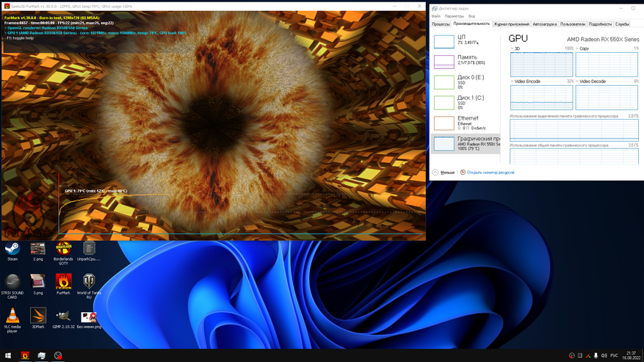Click the resource monitor icon in Task Manager

[x=463, y=172]
